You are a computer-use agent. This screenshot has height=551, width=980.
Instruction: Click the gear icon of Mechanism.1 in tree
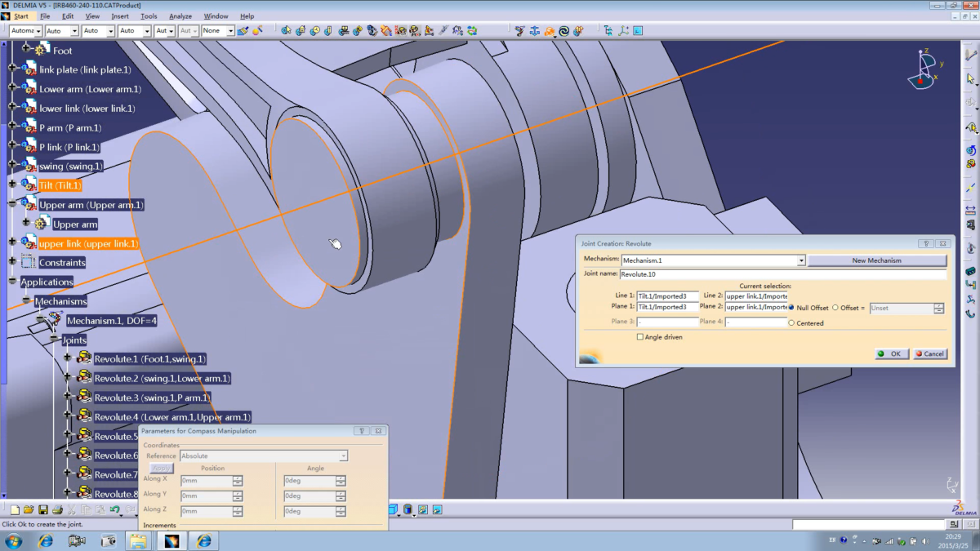pyautogui.click(x=55, y=320)
